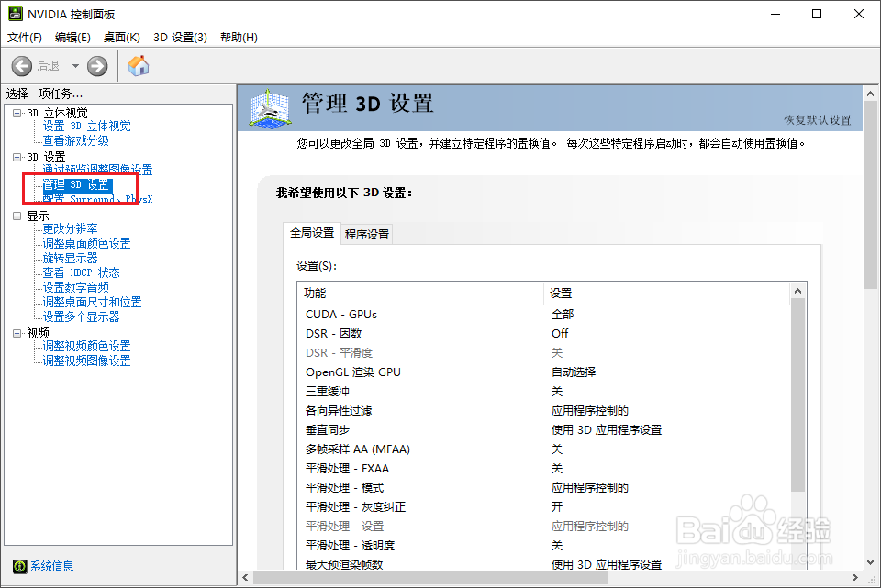The width and height of the screenshot is (881, 588).
Task: Select the 各向异性过滤 setting row
Action: coord(543,411)
